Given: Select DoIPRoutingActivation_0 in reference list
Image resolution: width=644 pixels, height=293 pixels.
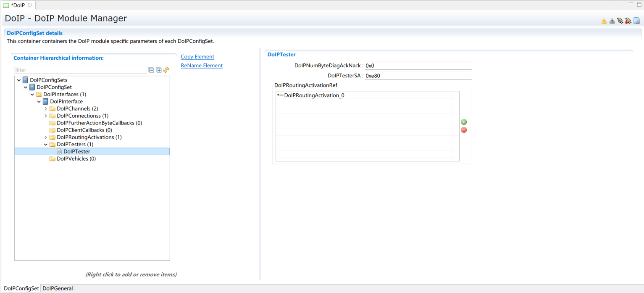Looking at the screenshot, I should coord(314,95).
